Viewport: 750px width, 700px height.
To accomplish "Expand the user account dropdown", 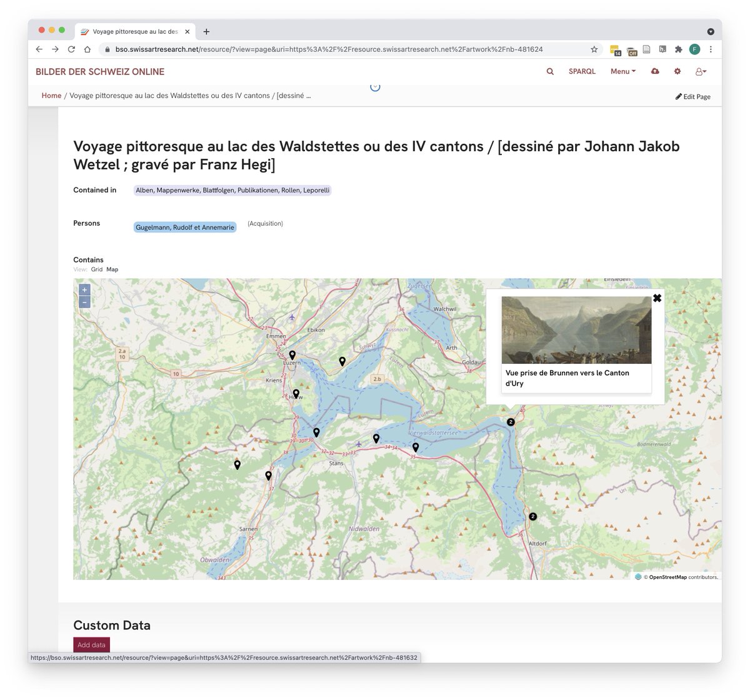I will 701,71.
